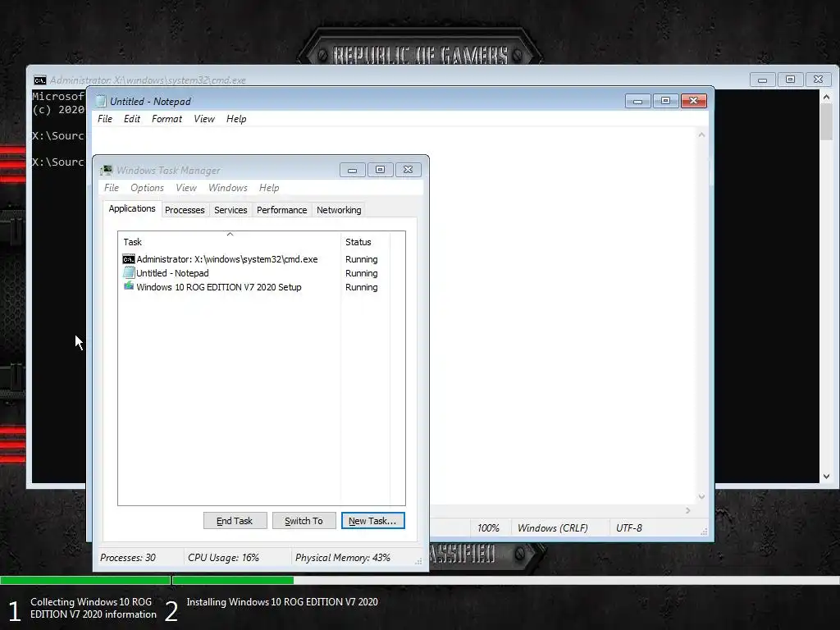Image resolution: width=840 pixels, height=630 pixels.
Task: Open Task Manager File menu
Action: [112, 188]
